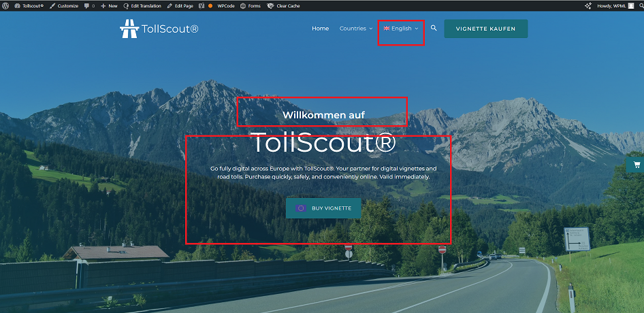
Task: Click the Customize paintbrush icon
Action: pos(52,5)
